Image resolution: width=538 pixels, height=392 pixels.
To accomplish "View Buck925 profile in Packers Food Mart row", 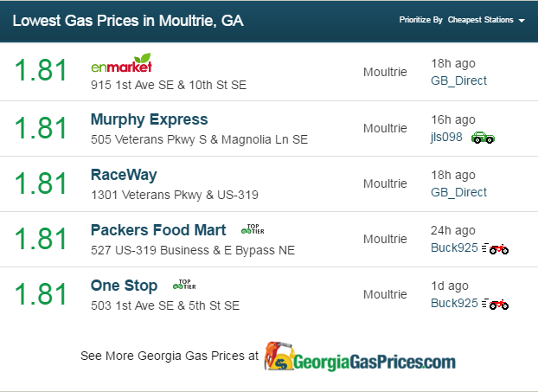I will point(454,247).
